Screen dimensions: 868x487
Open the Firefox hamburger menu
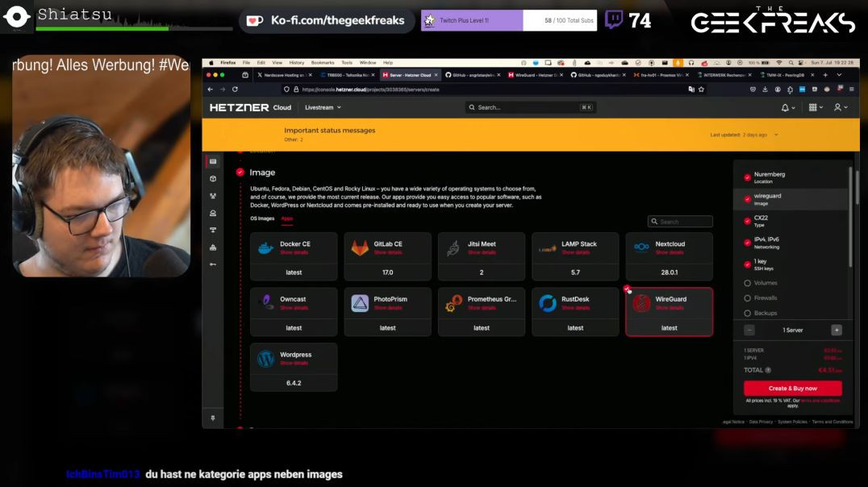851,89
